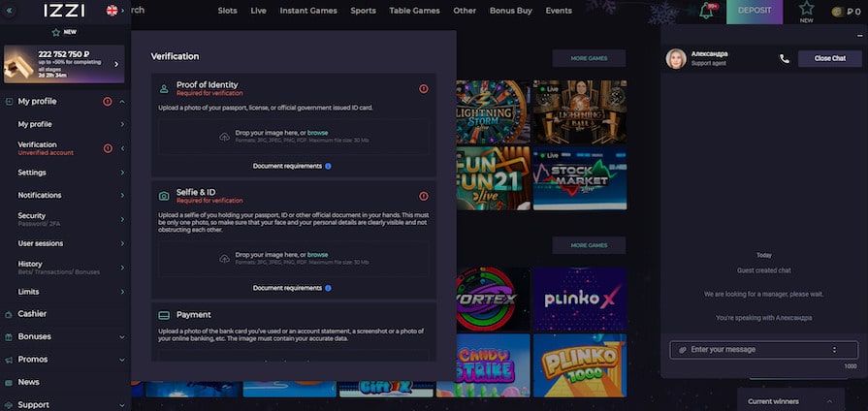The height and width of the screenshot is (411, 868).
Task: Click the Close Chat button
Action: tap(829, 58)
